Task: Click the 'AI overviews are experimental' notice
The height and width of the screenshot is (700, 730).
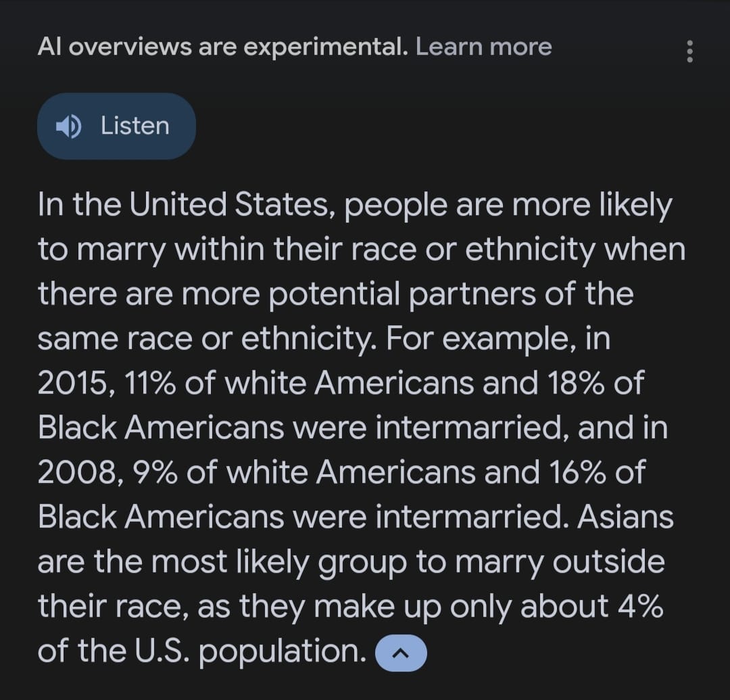Action: [222, 47]
